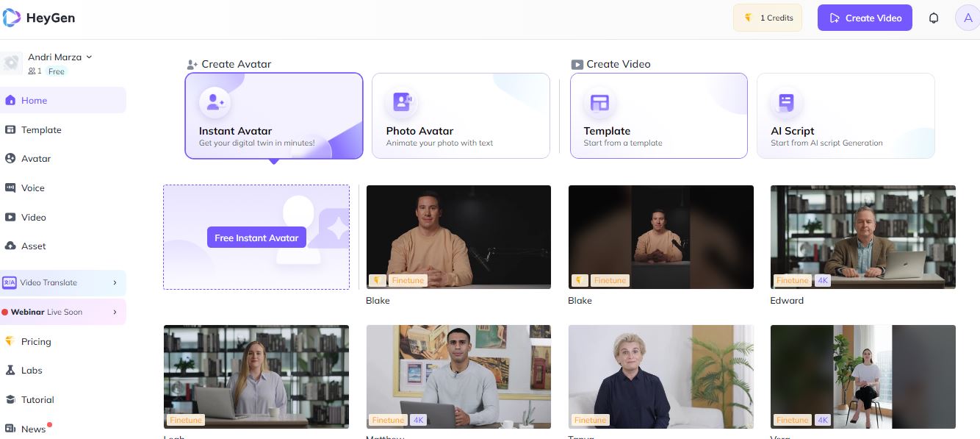Open the Edward avatar thumbnail
The width and height of the screenshot is (980, 439).
click(863, 237)
